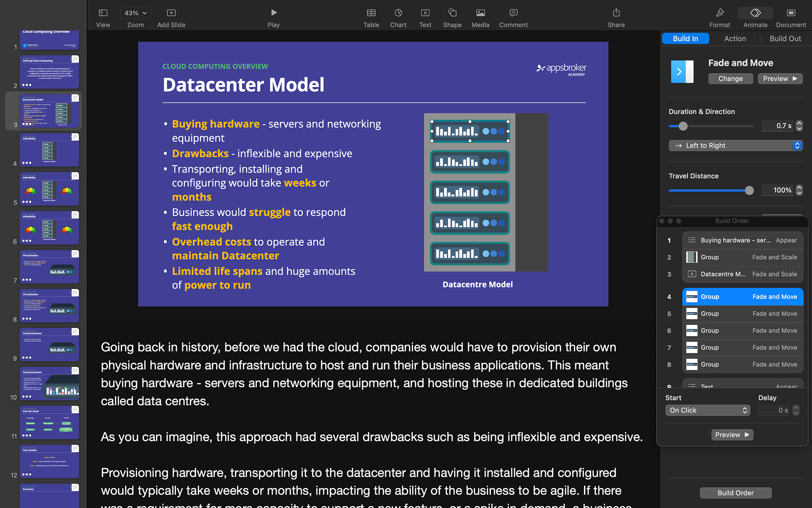
Task: Open the Start On Click dropdown
Action: 708,410
